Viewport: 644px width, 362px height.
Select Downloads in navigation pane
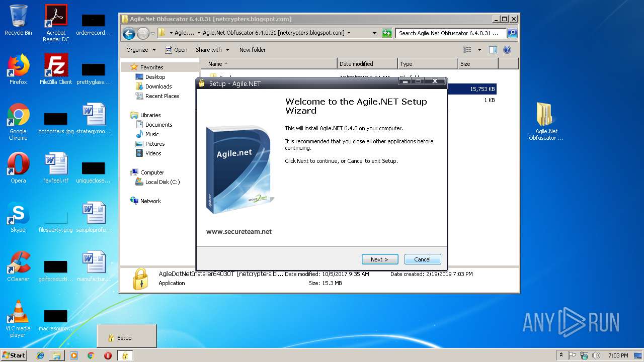158,86
